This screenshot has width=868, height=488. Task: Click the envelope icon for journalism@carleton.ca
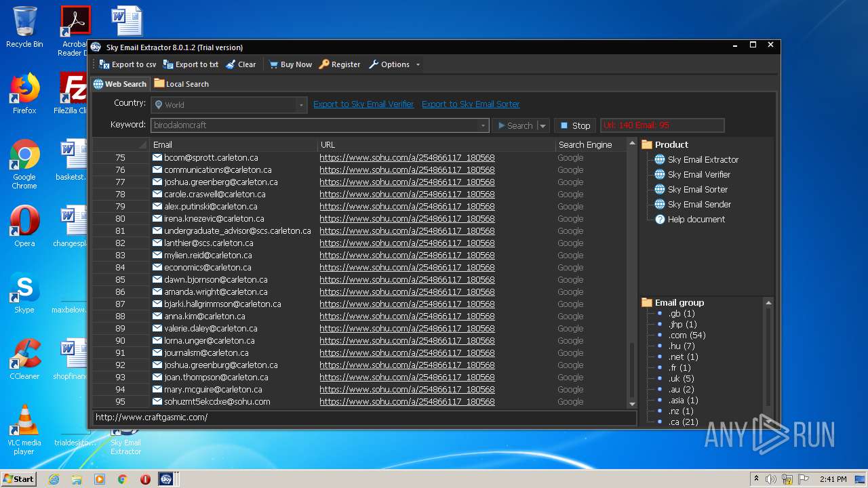(x=157, y=353)
